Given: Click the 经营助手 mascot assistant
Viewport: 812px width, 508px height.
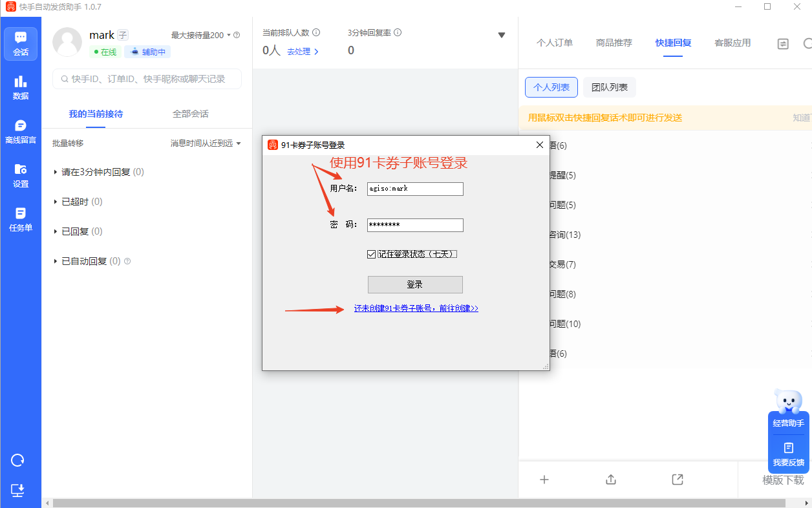Looking at the screenshot, I should pyautogui.click(x=788, y=409).
